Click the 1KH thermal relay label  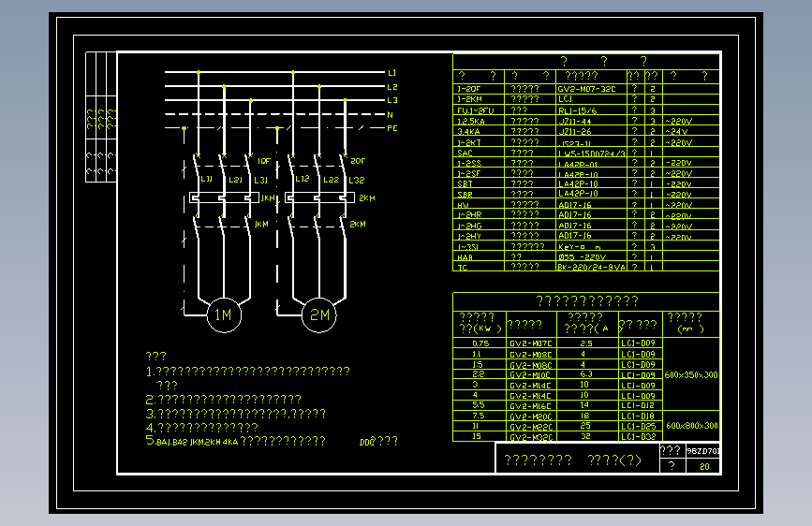[x=268, y=197]
